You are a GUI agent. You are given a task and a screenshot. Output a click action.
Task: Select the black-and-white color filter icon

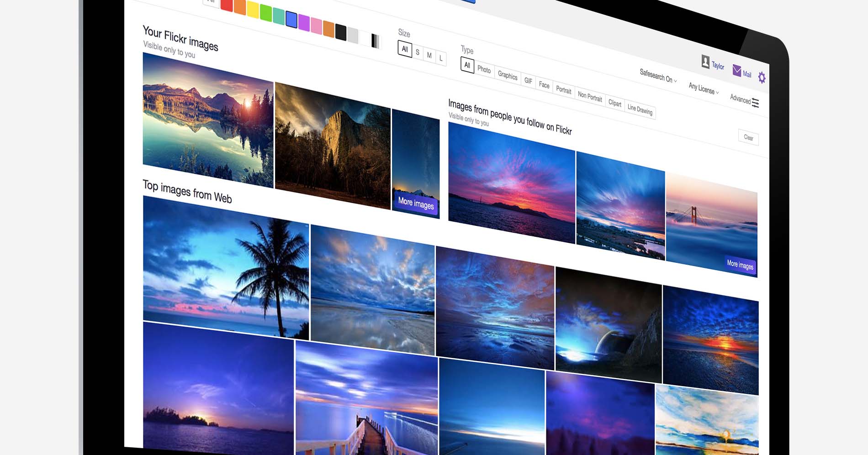(376, 42)
